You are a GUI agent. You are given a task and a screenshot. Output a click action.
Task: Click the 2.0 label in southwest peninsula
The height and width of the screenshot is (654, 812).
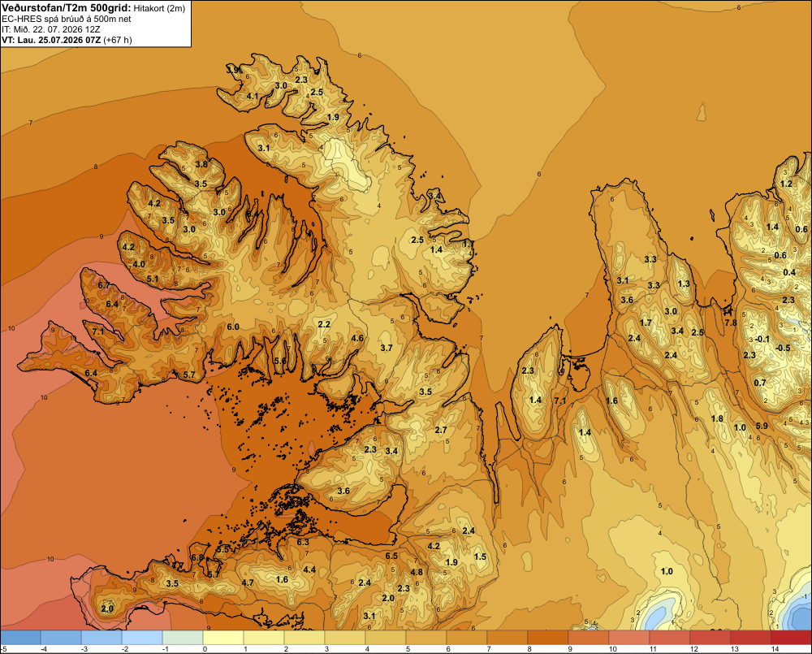pyautogui.click(x=107, y=609)
